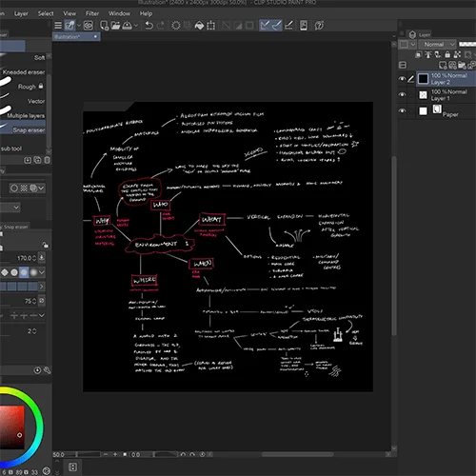This screenshot has width=476, height=476.
Task: Open CLIP STUDIO support help icon
Action: point(319,26)
